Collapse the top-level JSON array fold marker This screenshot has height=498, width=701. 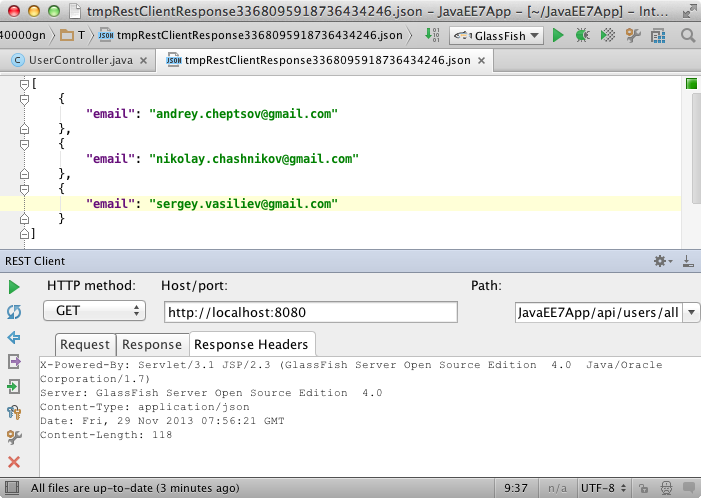[25, 84]
